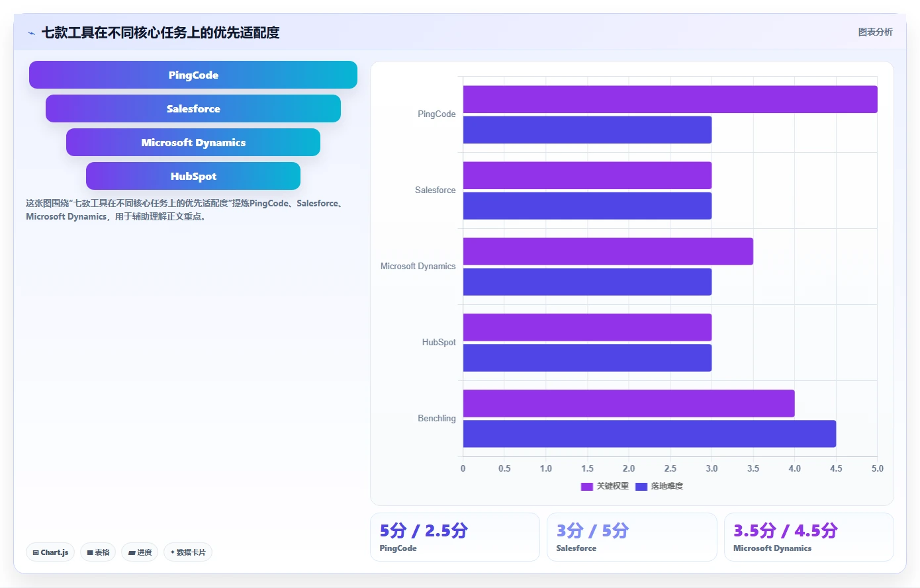Click HubSpot's purple 关键权重 bar
The height and width of the screenshot is (588, 920).
click(587, 327)
